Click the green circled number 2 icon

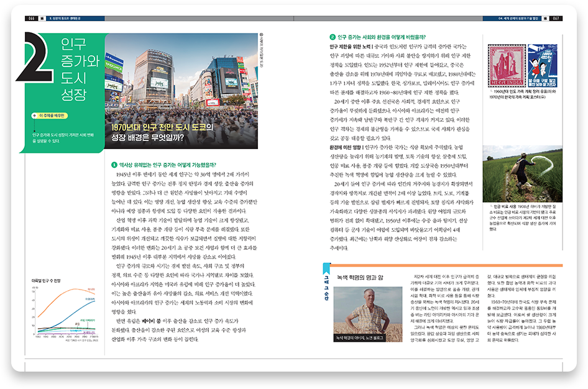(333, 37)
